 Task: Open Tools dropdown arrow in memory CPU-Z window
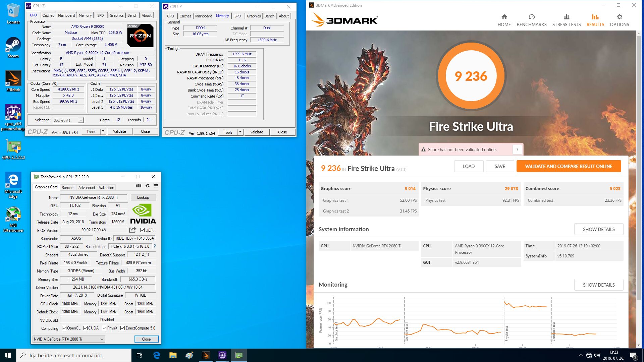(x=240, y=132)
